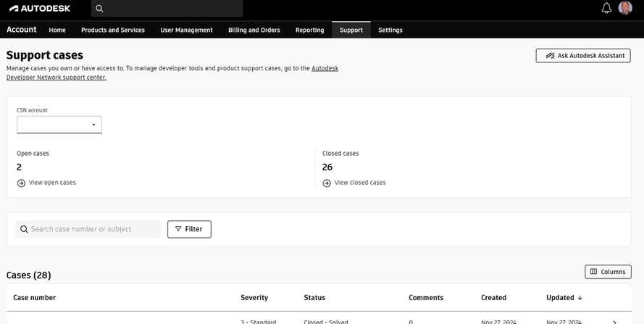This screenshot has width=644, height=324.
Task: Sort by Created column header
Action: tap(493, 298)
